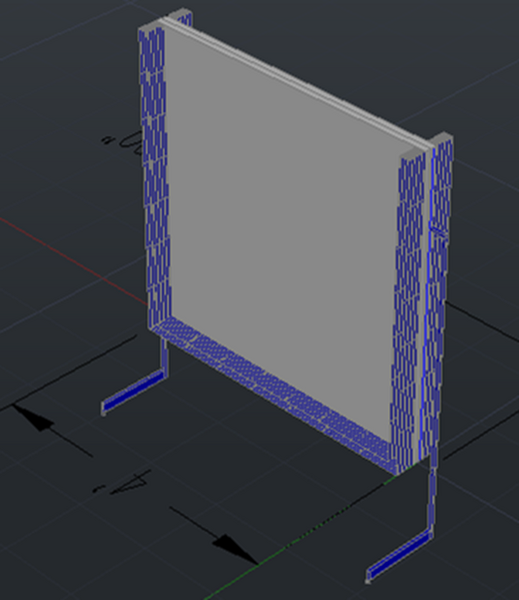Pick the blue hatched bottom rail

(x=276, y=394)
